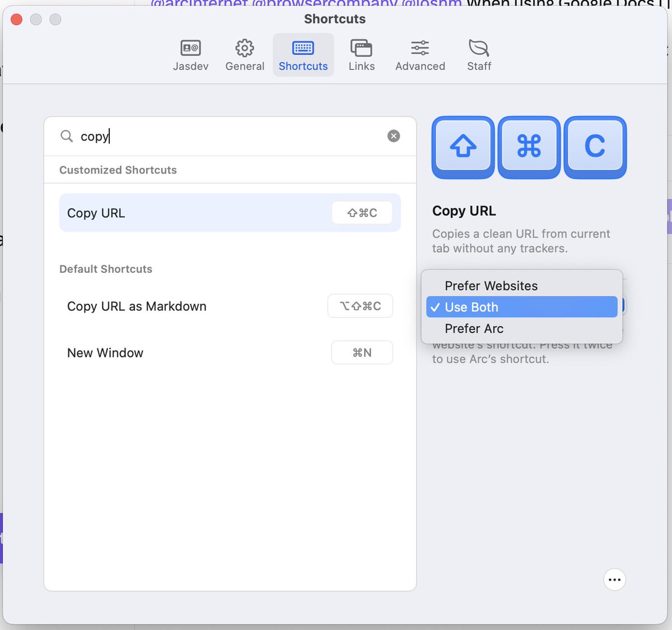Open the more options ellipsis button
672x630 pixels.
click(x=614, y=580)
